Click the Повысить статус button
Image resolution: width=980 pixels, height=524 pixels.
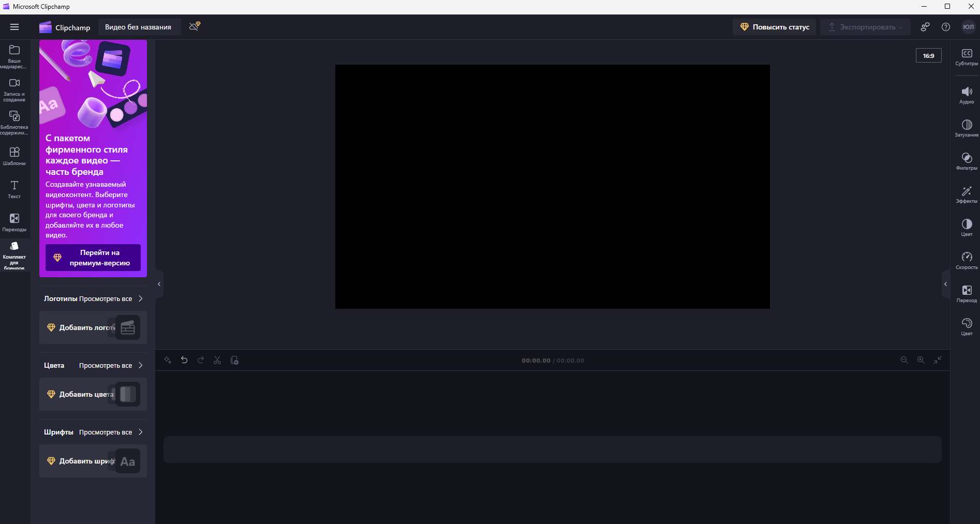(x=774, y=27)
